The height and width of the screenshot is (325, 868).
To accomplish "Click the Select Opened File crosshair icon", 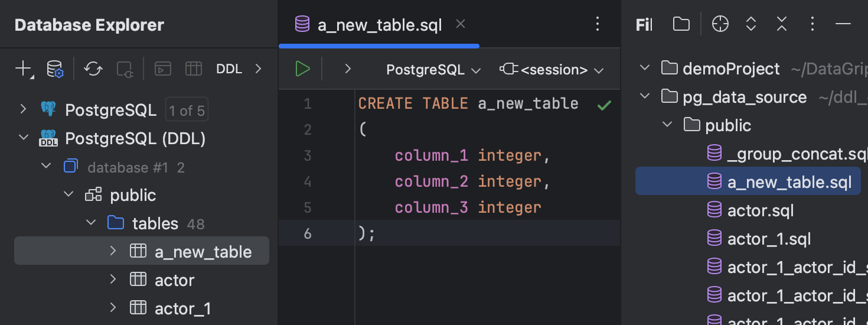I will (x=720, y=24).
